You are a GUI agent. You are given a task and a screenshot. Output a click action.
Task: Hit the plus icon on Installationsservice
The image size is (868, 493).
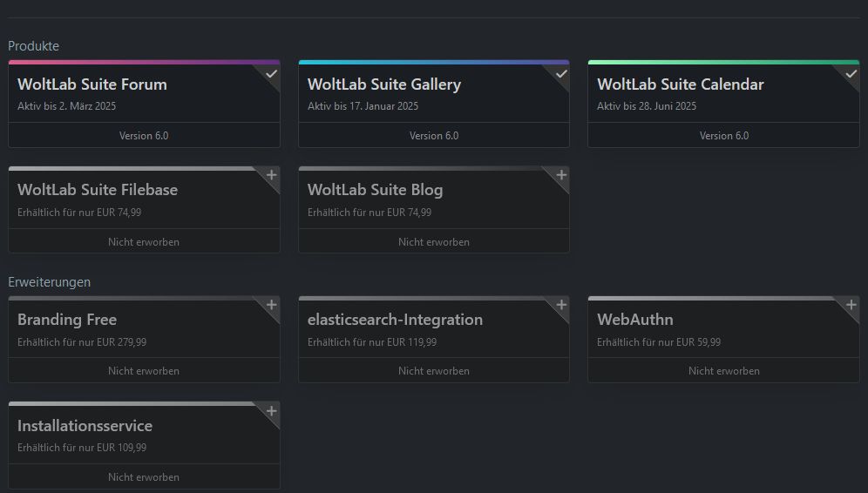pos(271,412)
